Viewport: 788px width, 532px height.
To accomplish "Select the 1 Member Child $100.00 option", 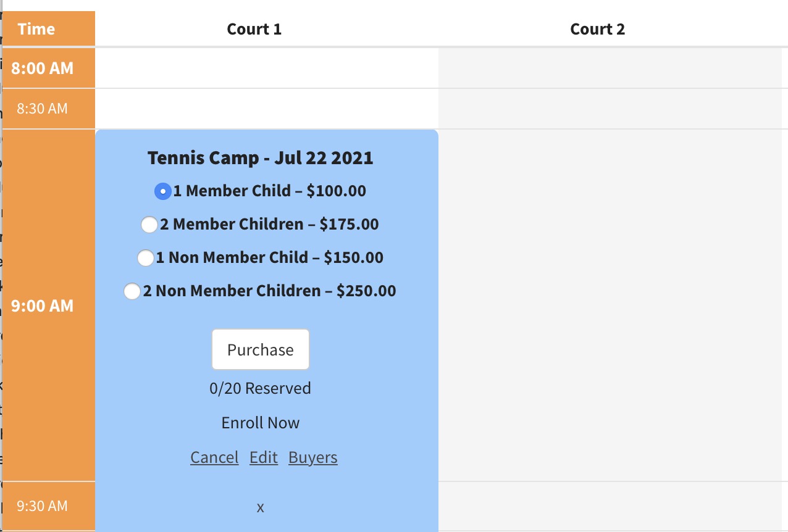I will tap(162, 191).
